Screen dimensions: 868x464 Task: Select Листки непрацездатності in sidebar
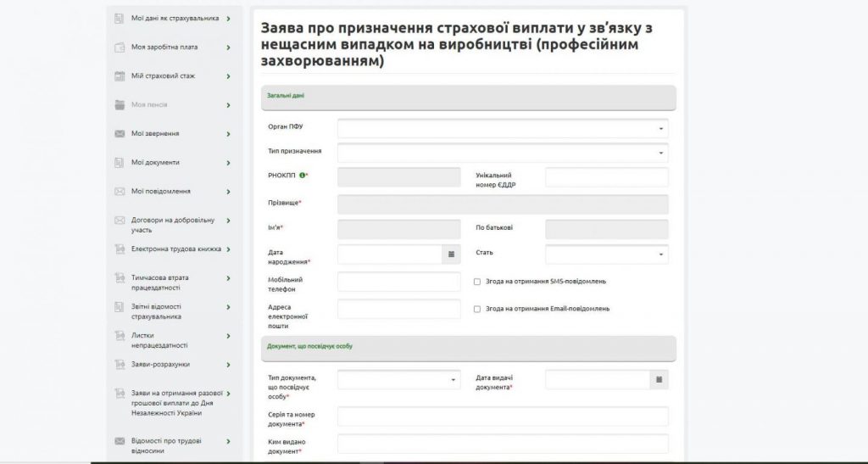[159, 340]
